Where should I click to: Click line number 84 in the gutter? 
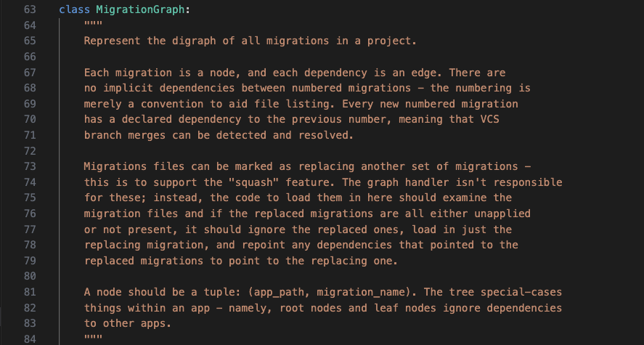[x=30, y=339]
